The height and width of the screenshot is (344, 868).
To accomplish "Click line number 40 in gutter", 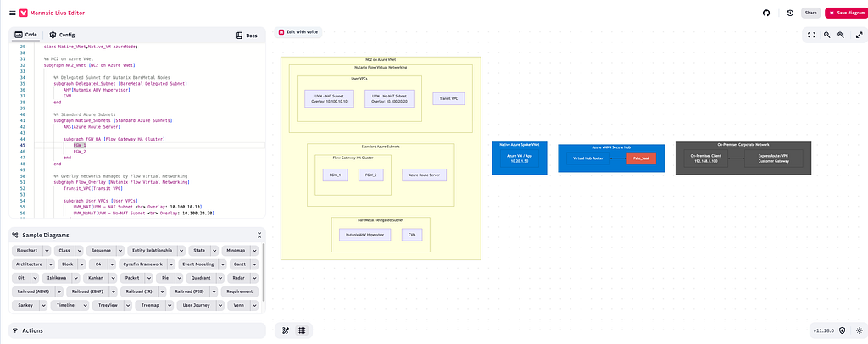I will point(23,114).
